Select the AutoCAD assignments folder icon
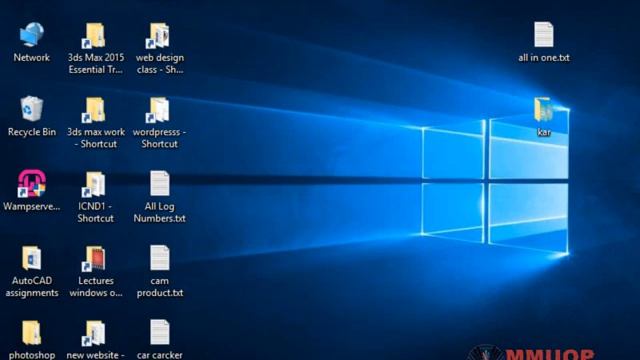The width and height of the screenshot is (640, 360). pos(31,258)
